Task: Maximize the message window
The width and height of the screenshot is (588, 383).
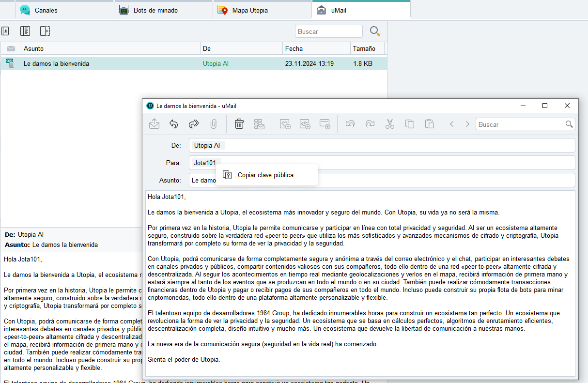Action: point(545,106)
